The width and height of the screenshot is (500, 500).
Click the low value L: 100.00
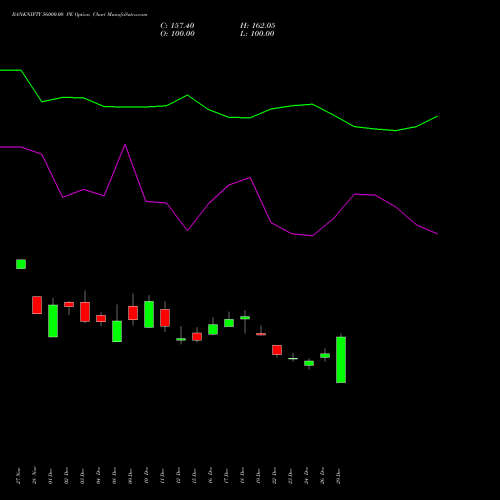point(257,34)
